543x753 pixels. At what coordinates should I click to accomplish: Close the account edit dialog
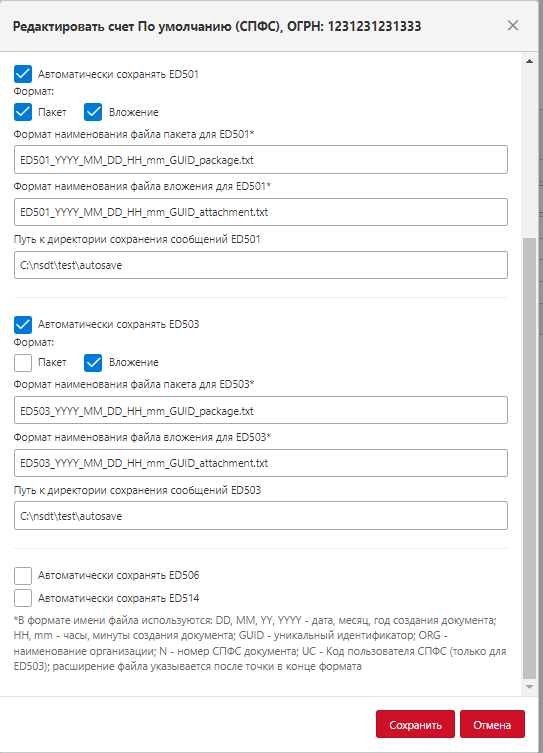513,25
